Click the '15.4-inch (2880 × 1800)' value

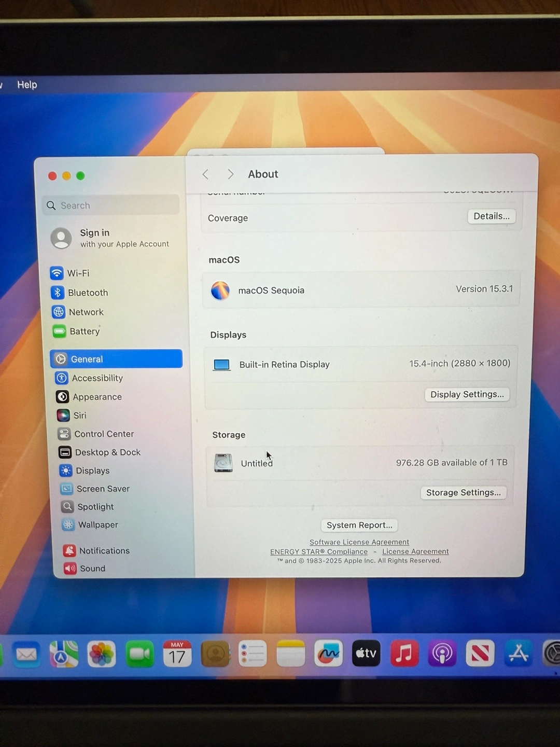coord(460,363)
